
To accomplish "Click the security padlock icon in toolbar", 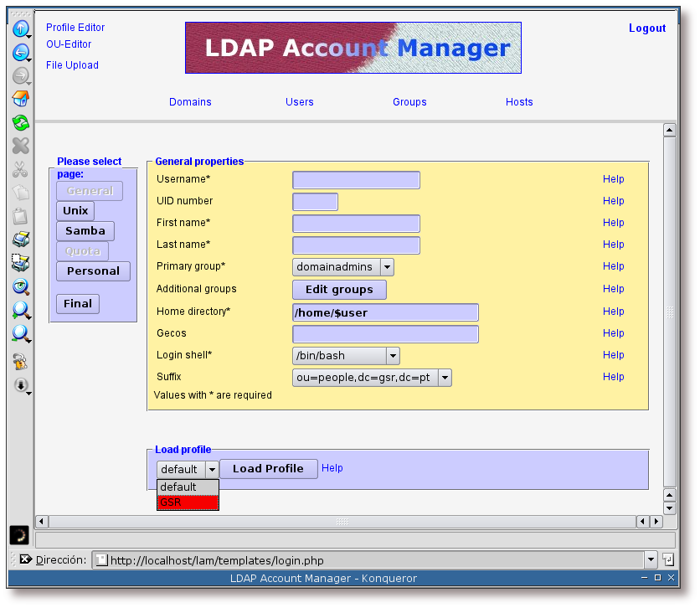I will [20, 362].
